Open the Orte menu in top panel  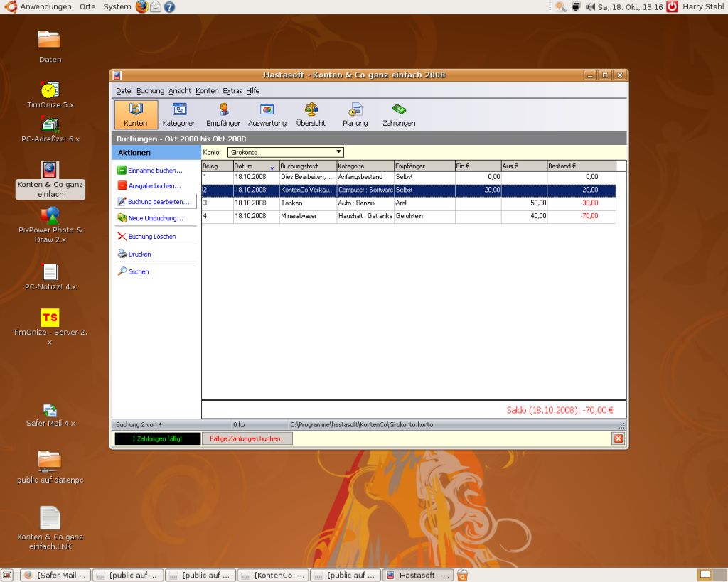click(x=87, y=6)
